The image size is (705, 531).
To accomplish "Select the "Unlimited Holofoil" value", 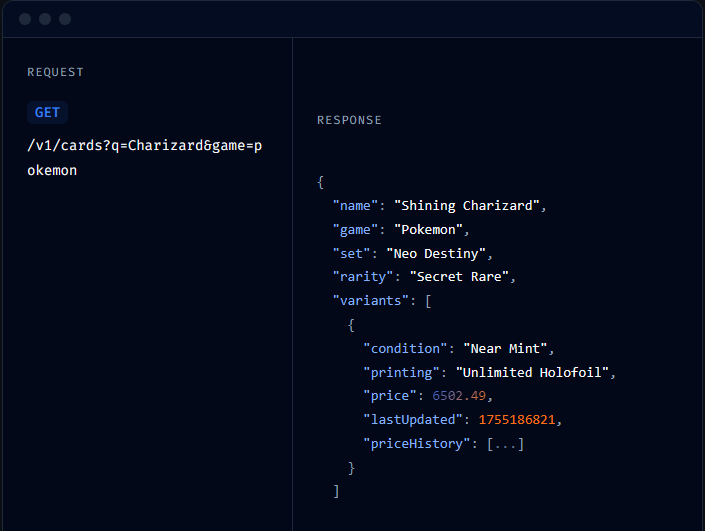I will coord(532,373).
